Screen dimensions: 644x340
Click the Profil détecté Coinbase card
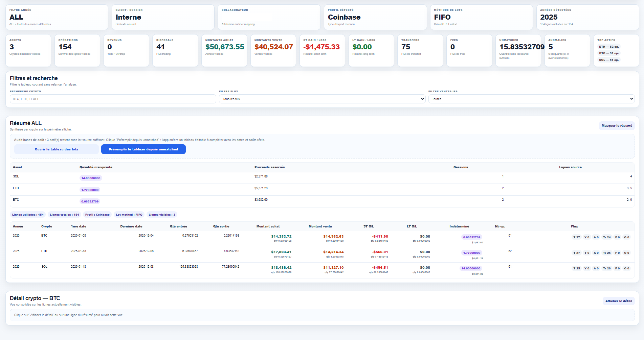pyautogui.click(x=375, y=17)
